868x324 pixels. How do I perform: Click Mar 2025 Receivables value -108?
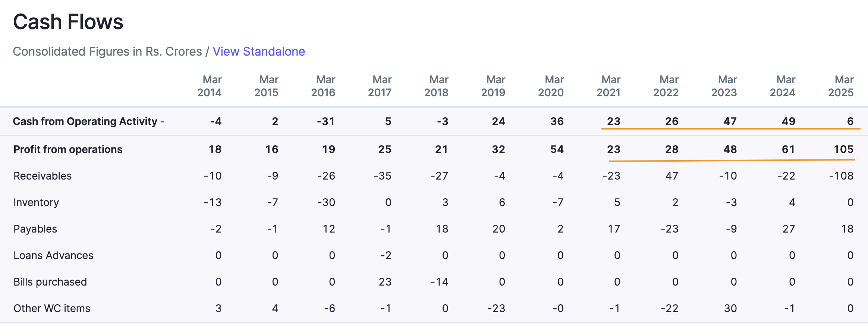click(841, 176)
